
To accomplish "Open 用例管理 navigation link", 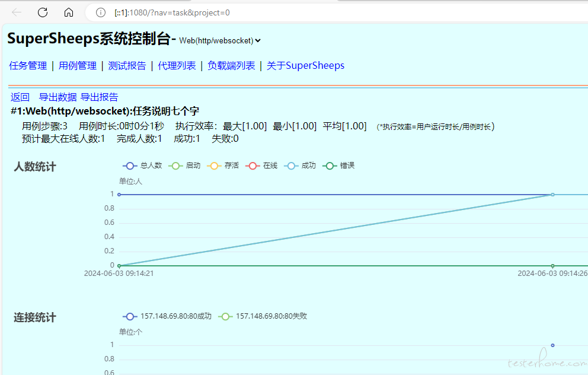I will [x=78, y=66].
